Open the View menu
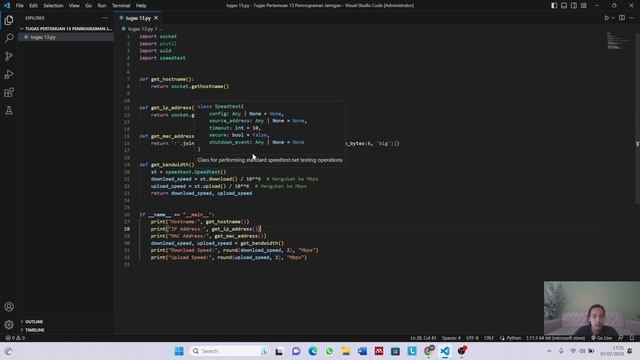640x360 pixels. tap(74, 6)
